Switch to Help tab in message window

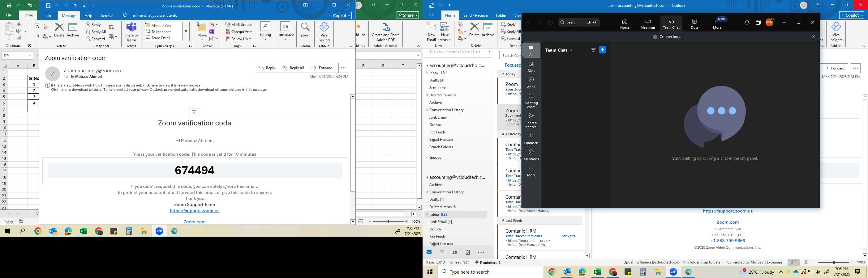tap(88, 16)
